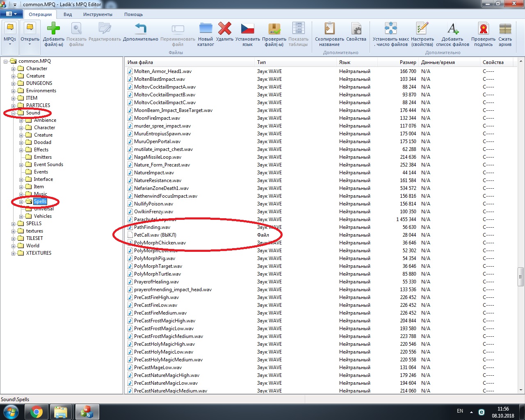Expand the Ambience subfolder
Screen dimensions: 525x420
coord(21,121)
